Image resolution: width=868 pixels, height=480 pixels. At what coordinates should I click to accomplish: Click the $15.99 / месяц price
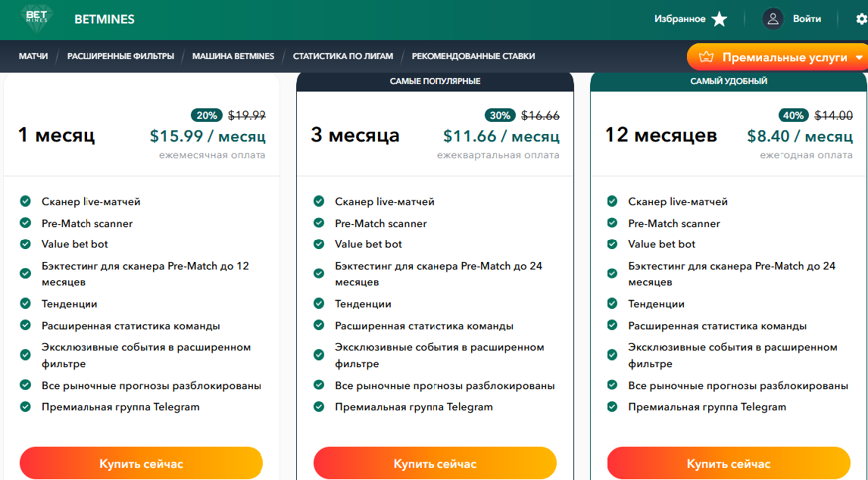tap(208, 136)
